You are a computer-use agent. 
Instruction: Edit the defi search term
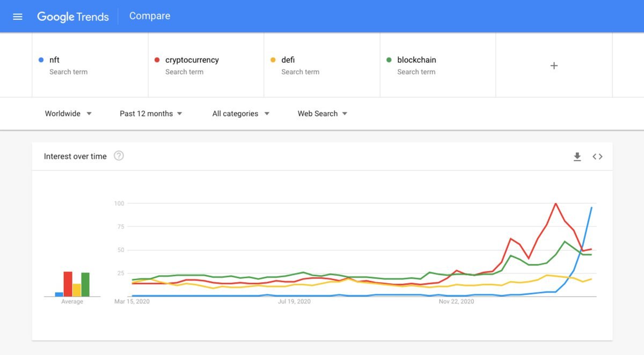(322, 65)
